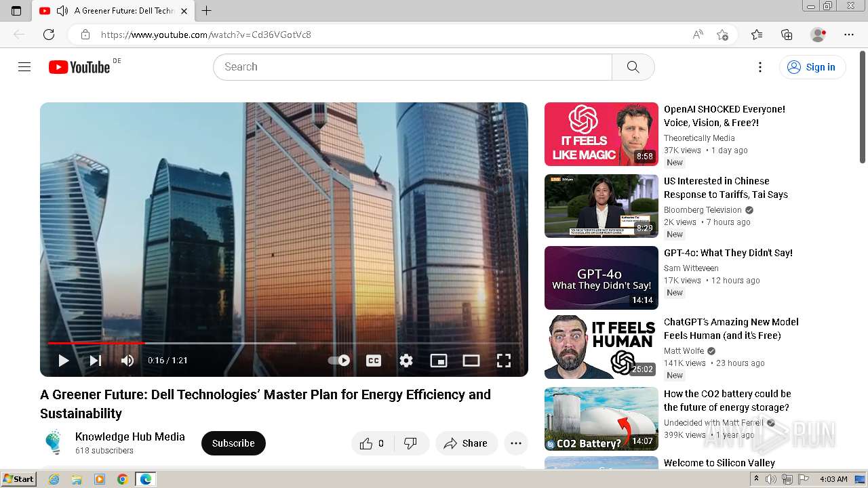The image size is (868, 488).
Task: Mute the video volume
Action: click(x=127, y=361)
